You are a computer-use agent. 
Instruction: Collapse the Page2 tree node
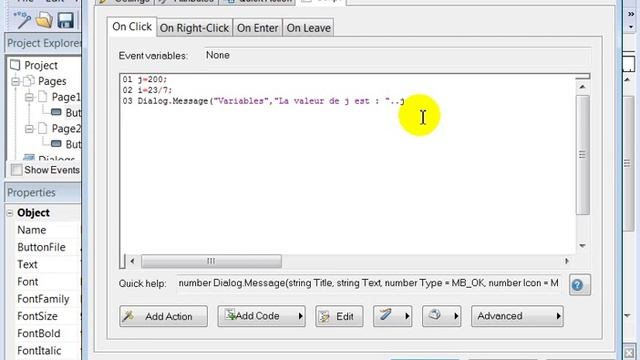pos(29,129)
